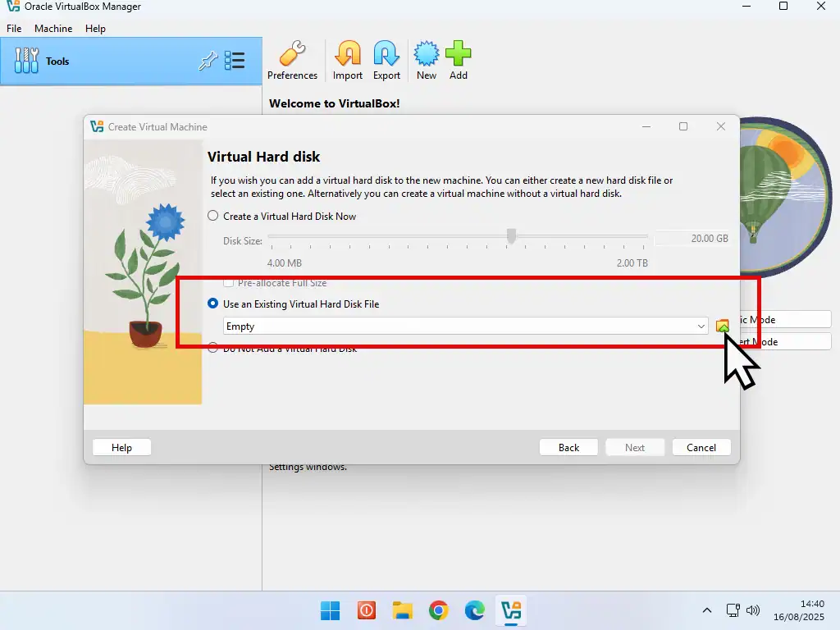The image size is (840, 630).
Task: Select Use an Existing Virtual Hard Disk File
Action: click(x=213, y=304)
